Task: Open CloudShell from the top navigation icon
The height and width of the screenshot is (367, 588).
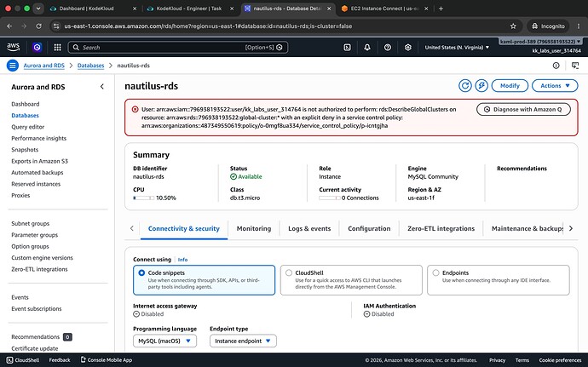Action: [347, 47]
